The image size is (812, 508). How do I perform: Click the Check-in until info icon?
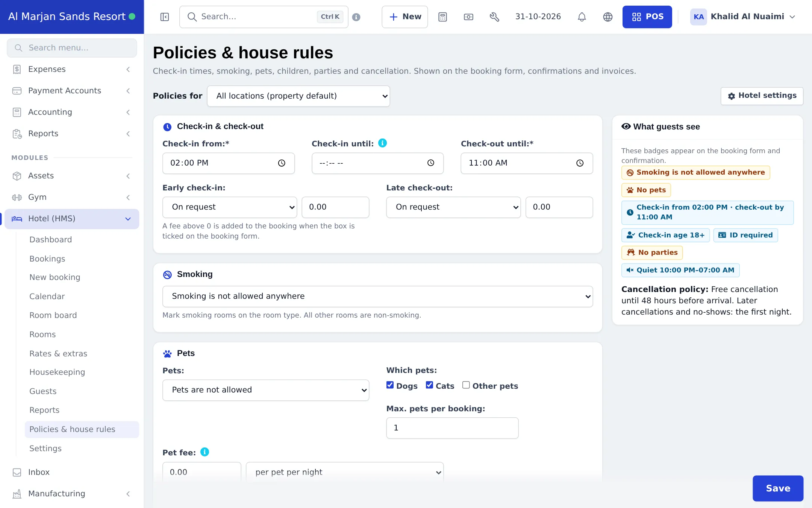coord(382,143)
